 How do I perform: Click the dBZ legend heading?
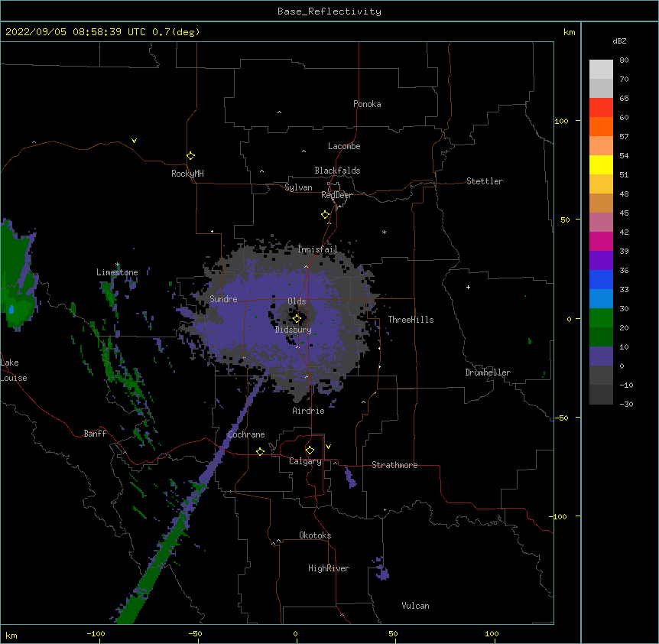[619, 41]
